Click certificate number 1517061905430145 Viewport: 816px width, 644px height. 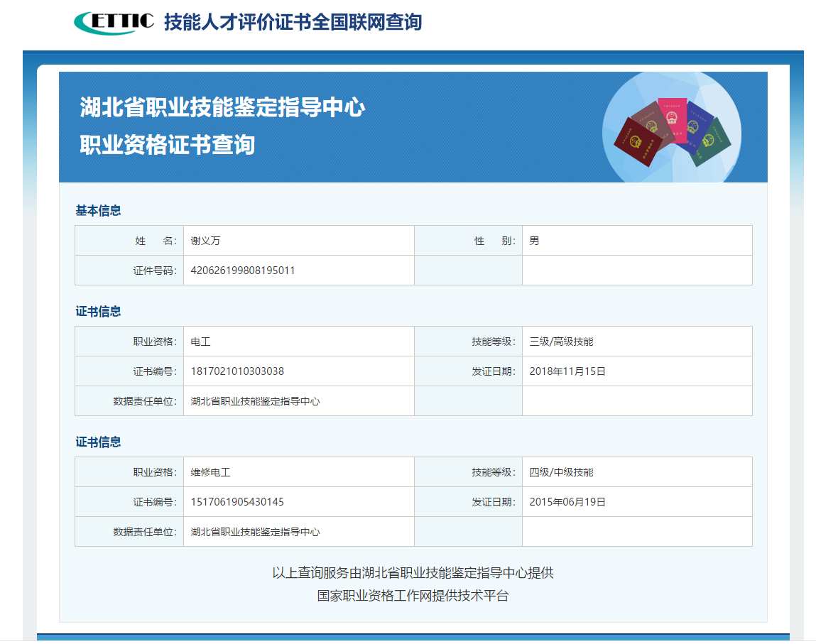(x=237, y=502)
